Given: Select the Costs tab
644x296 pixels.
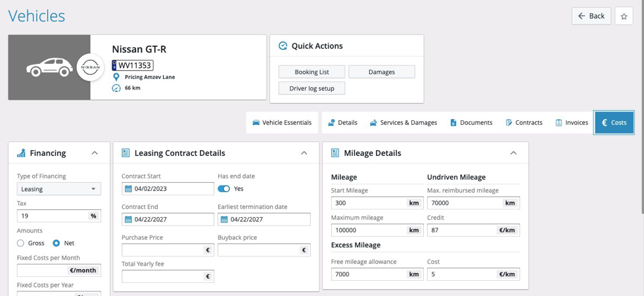Looking at the screenshot, I should tap(614, 122).
